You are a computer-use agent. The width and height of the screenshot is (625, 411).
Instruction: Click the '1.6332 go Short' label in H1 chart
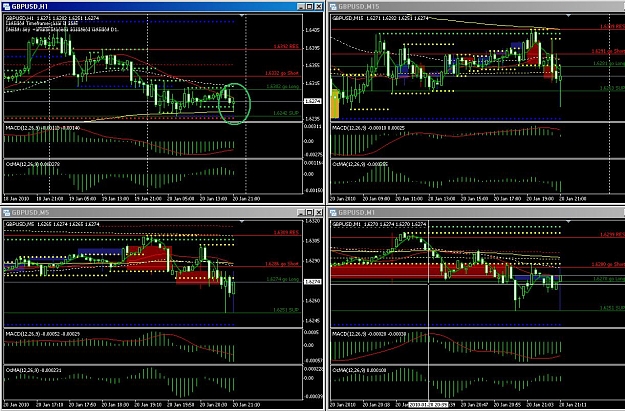click(282, 73)
